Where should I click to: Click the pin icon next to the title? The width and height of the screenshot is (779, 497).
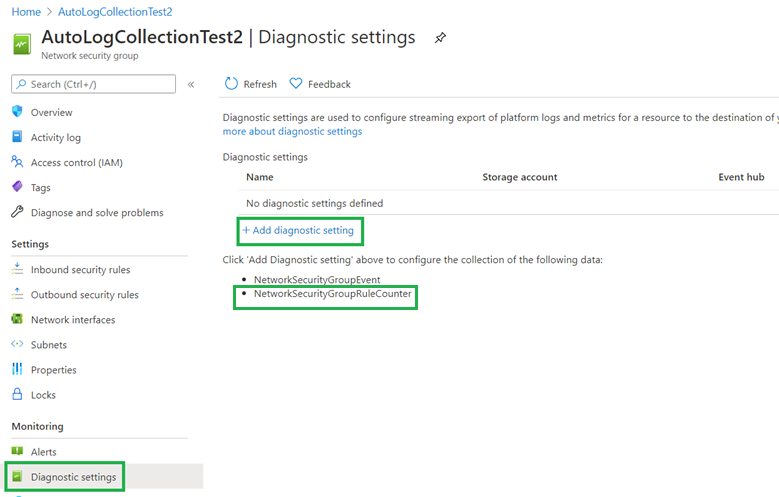440,38
